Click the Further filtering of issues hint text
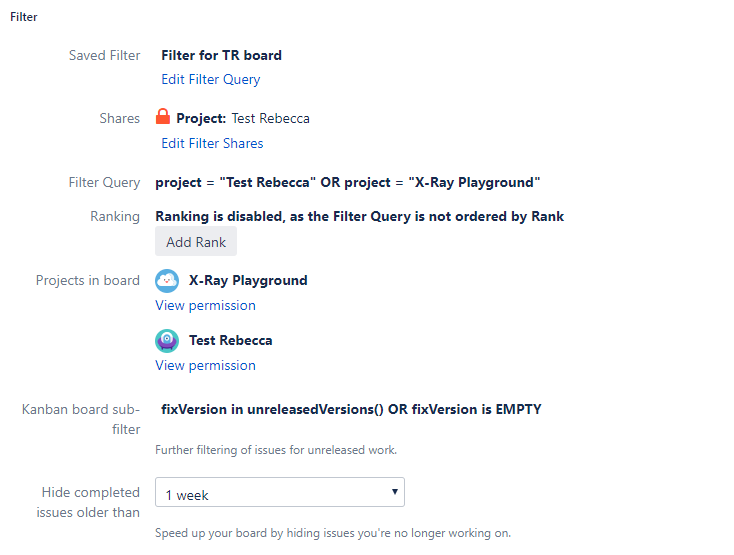The image size is (734, 555). click(x=276, y=450)
